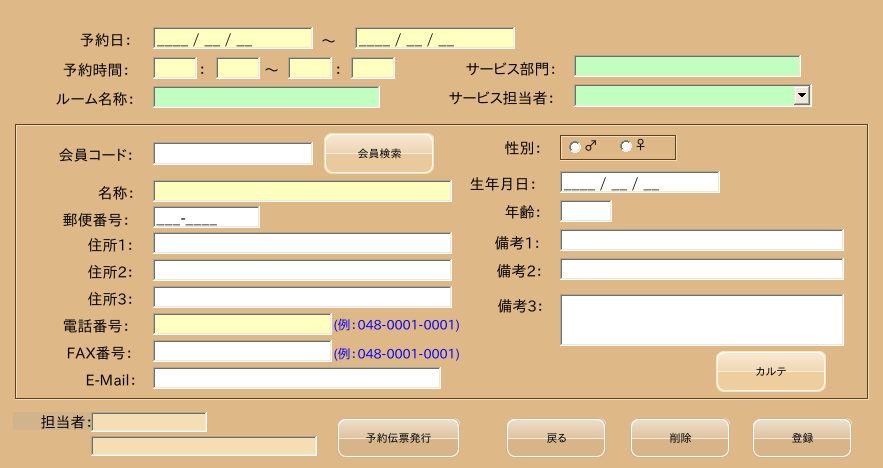Click the 削除 button
Viewport: 883px width, 468px height.
pos(680,438)
